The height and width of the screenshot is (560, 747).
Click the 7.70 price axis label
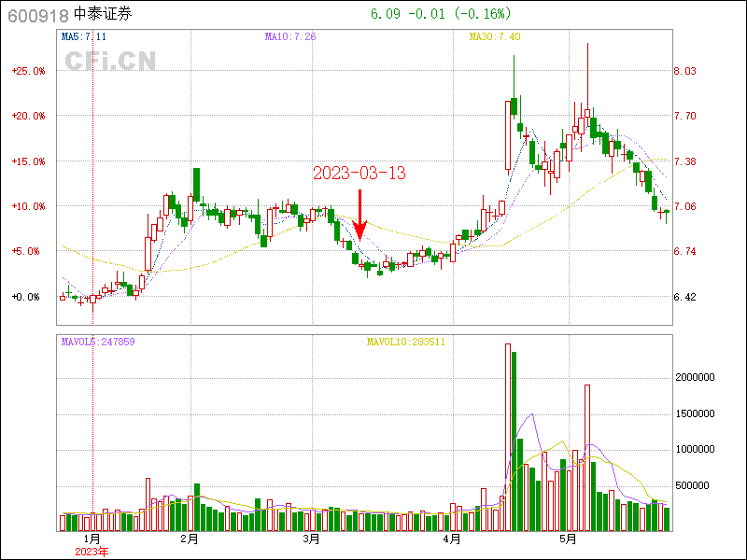(685, 116)
